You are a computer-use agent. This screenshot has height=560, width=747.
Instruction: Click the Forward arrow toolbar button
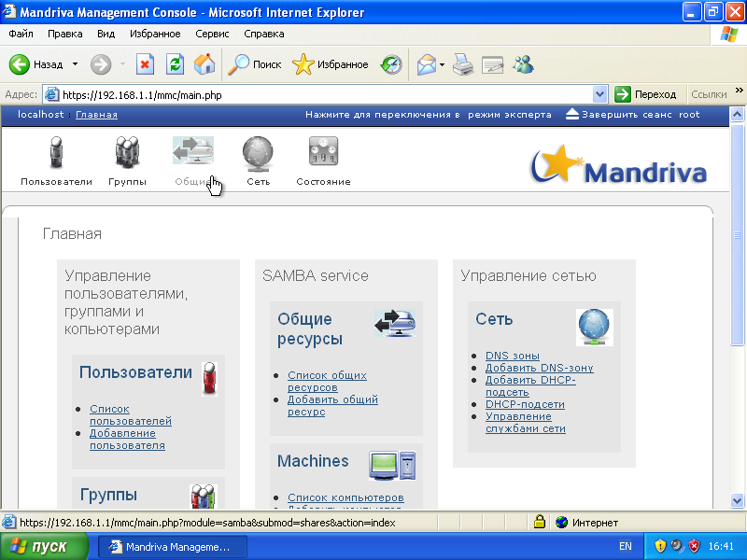[101, 64]
